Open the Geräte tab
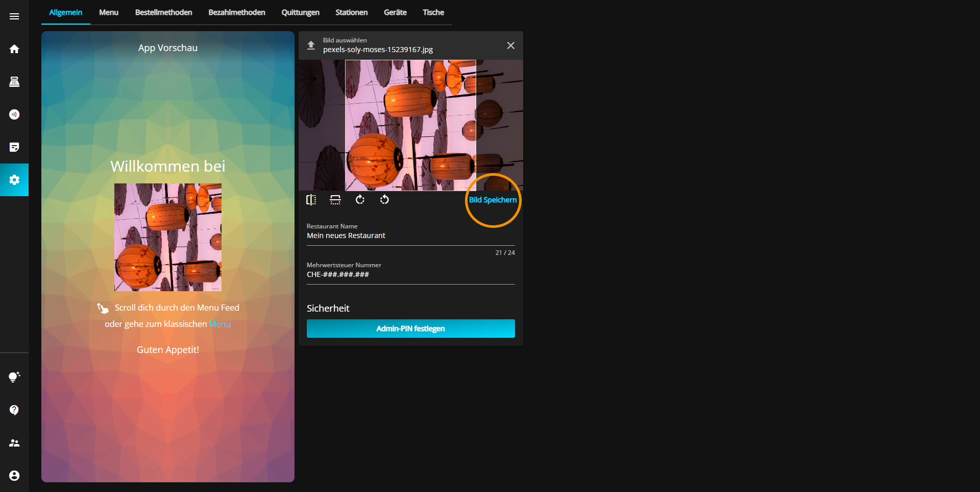980x492 pixels. (396, 12)
